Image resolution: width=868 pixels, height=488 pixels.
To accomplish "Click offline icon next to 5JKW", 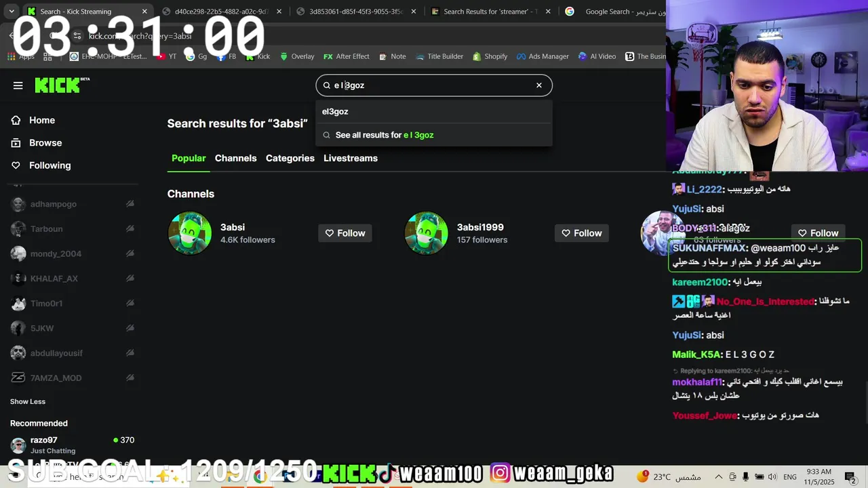I will (130, 328).
